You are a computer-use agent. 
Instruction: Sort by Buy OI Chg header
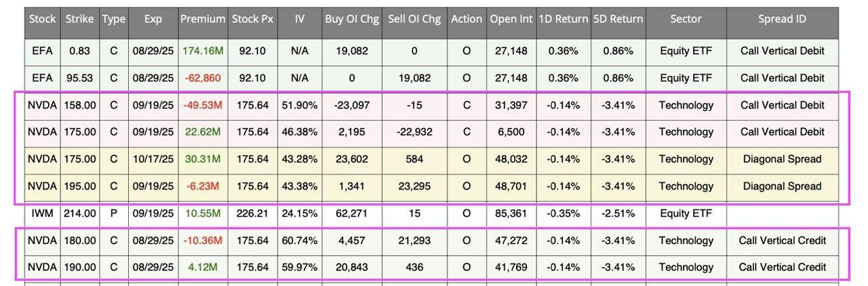351,19
